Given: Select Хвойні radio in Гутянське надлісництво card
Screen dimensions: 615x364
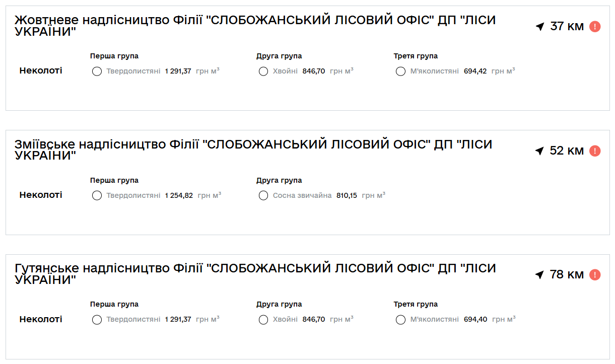Looking at the screenshot, I should 263,320.
